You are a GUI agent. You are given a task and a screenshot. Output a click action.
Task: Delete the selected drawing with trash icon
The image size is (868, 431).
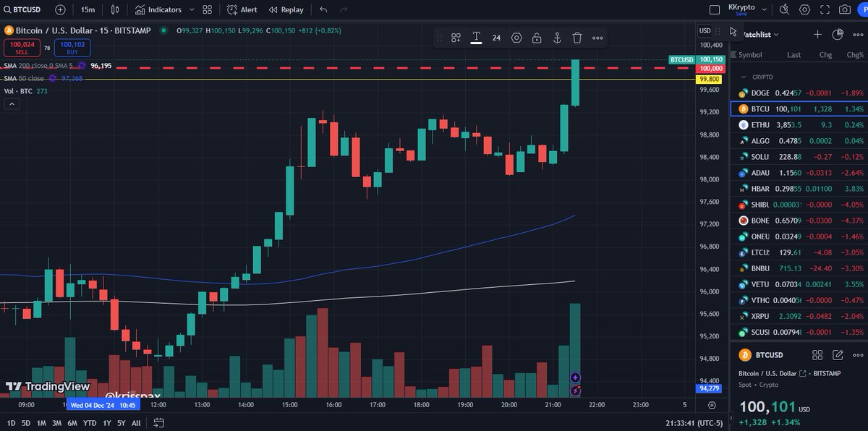tap(577, 38)
